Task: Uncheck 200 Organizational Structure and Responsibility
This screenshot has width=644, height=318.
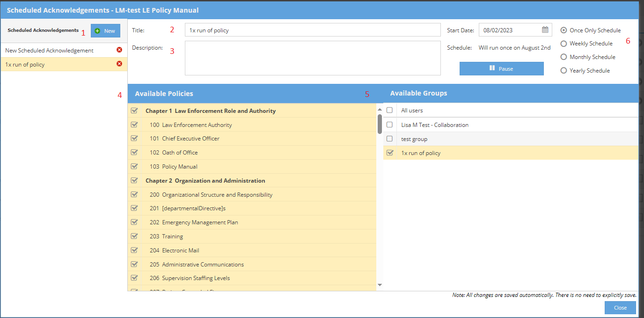Action: [x=134, y=194]
